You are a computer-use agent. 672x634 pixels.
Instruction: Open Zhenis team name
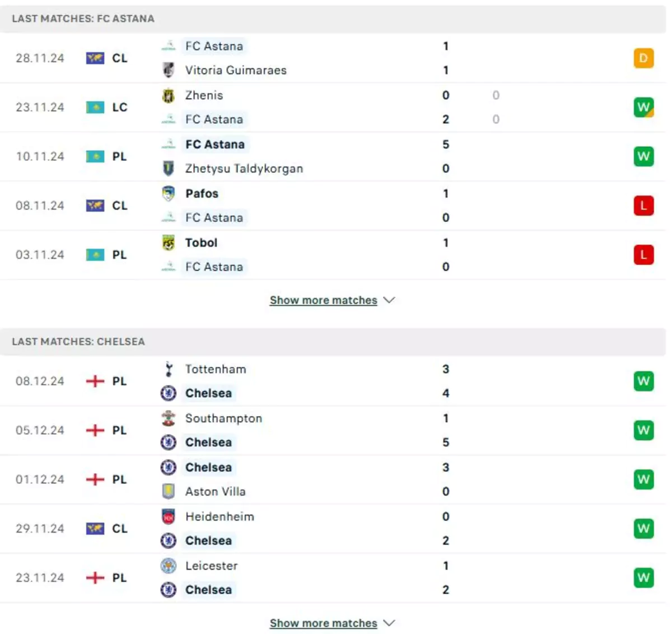click(204, 95)
